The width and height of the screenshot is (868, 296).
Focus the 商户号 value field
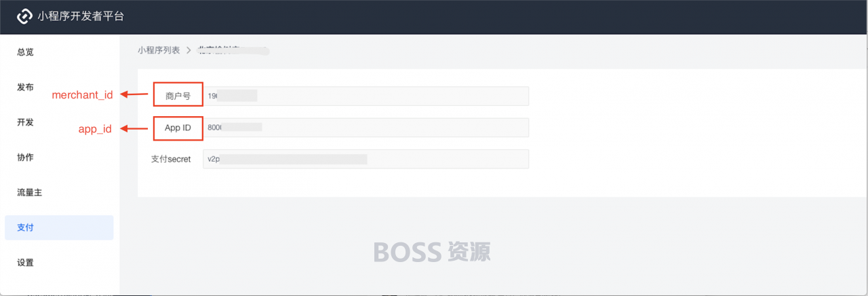366,96
